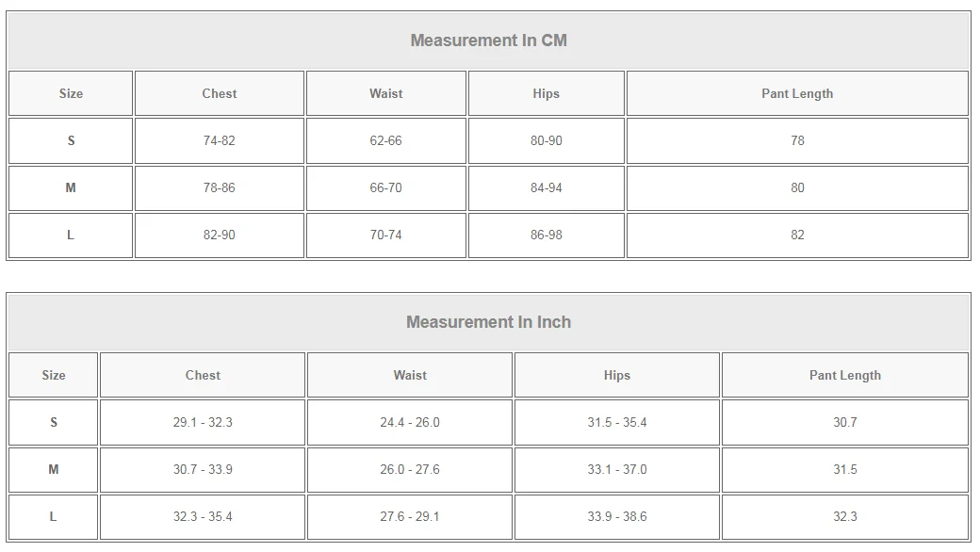Select chest value 82-90
Viewport: 980px width, 552px height.
pos(219,235)
